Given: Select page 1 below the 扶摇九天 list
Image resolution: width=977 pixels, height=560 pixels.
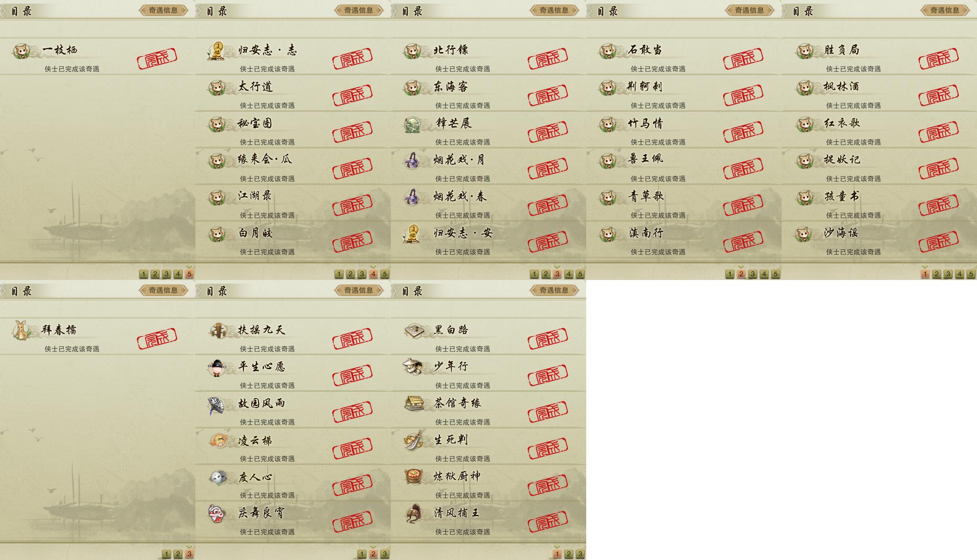Looking at the screenshot, I should pos(362,554).
